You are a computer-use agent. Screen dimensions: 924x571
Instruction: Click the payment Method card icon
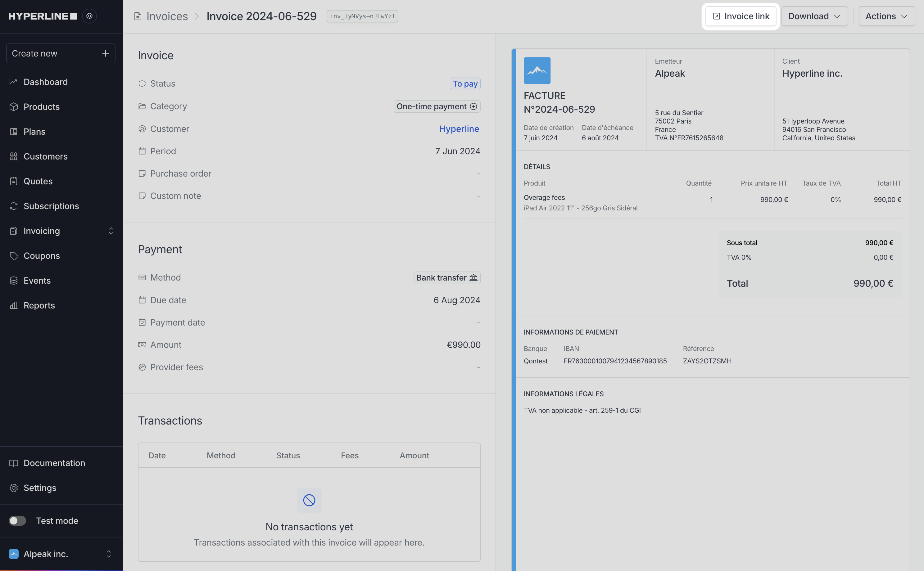142,277
